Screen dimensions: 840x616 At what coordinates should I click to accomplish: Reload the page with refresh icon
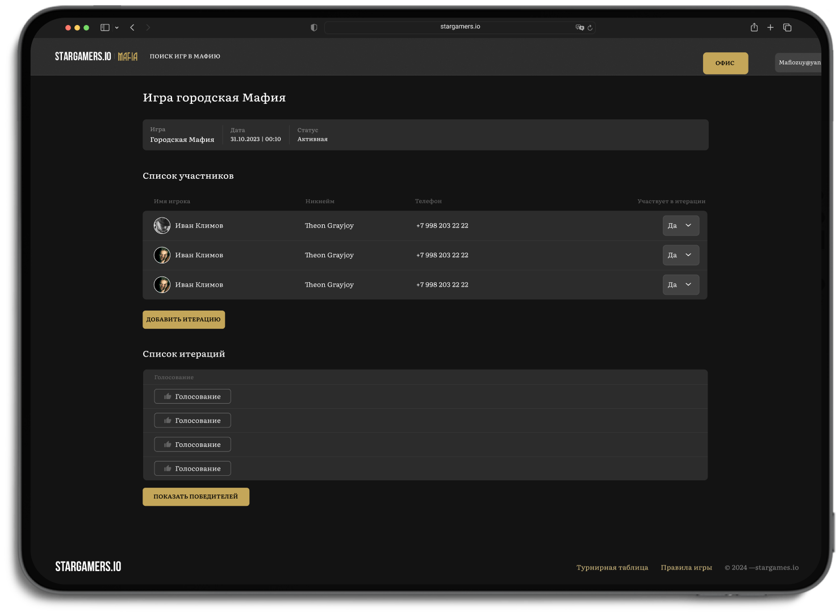tap(590, 27)
